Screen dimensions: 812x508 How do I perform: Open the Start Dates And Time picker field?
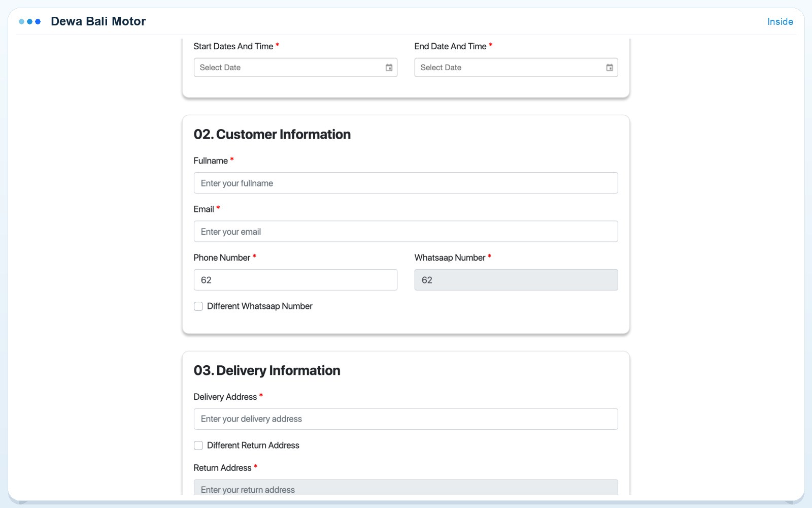(295, 68)
